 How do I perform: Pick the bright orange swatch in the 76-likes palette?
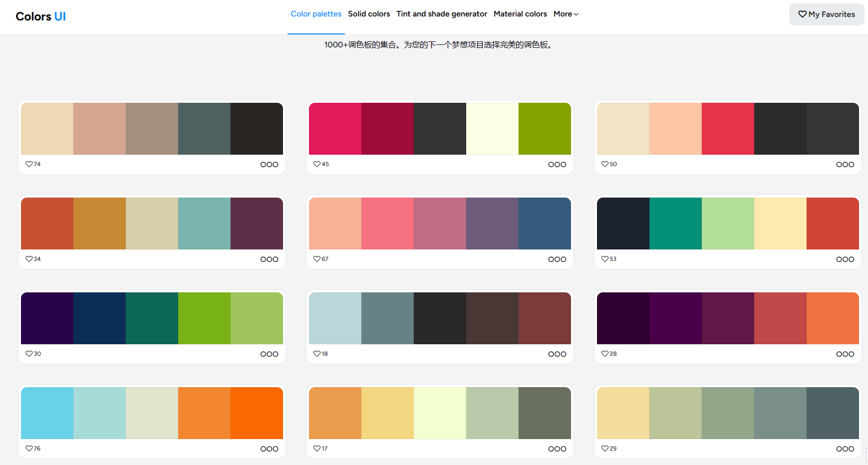coord(257,413)
